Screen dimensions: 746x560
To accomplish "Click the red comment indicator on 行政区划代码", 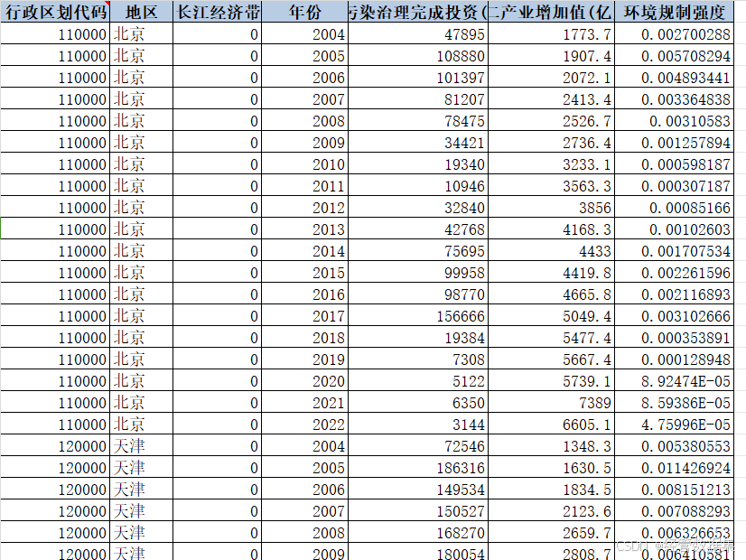I will [107, 3].
